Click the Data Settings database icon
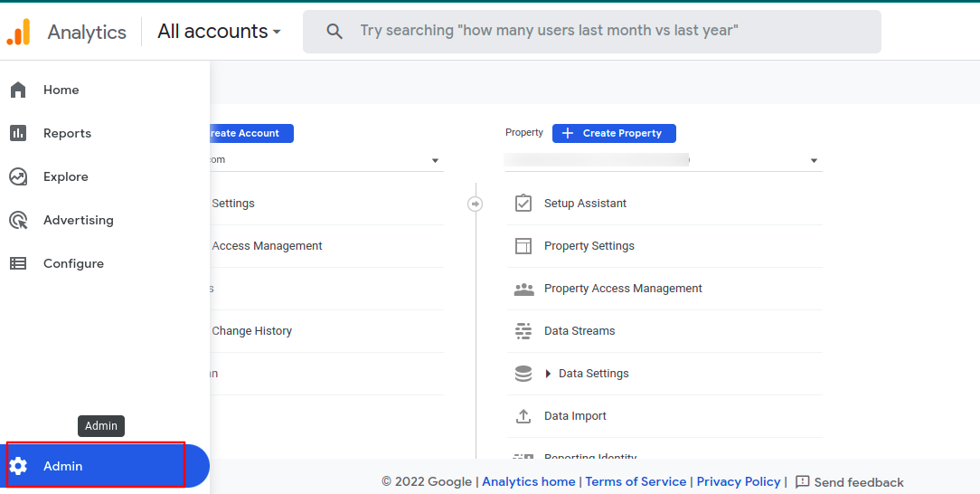Image resolution: width=980 pixels, height=494 pixels. [x=523, y=374]
